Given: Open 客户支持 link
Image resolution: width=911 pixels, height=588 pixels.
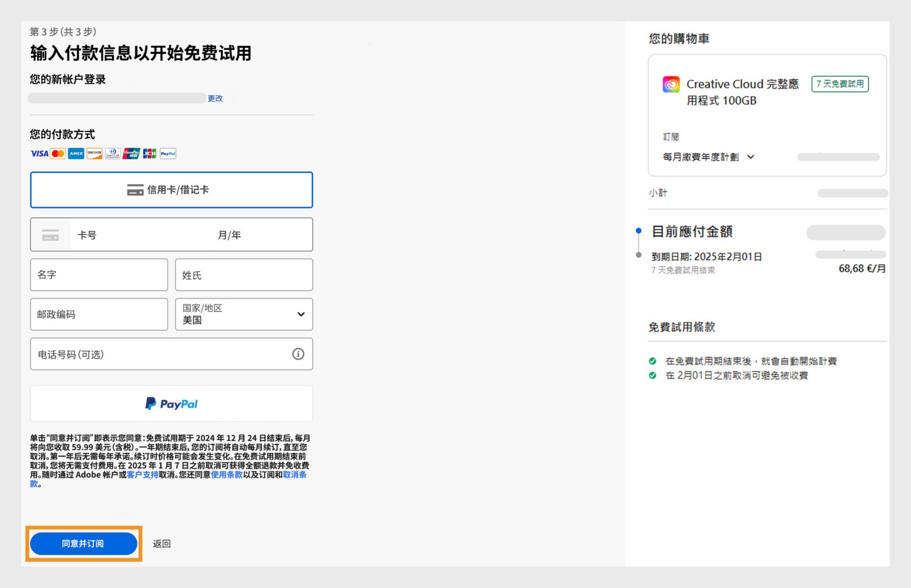Looking at the screenshot, I should 142,475.
